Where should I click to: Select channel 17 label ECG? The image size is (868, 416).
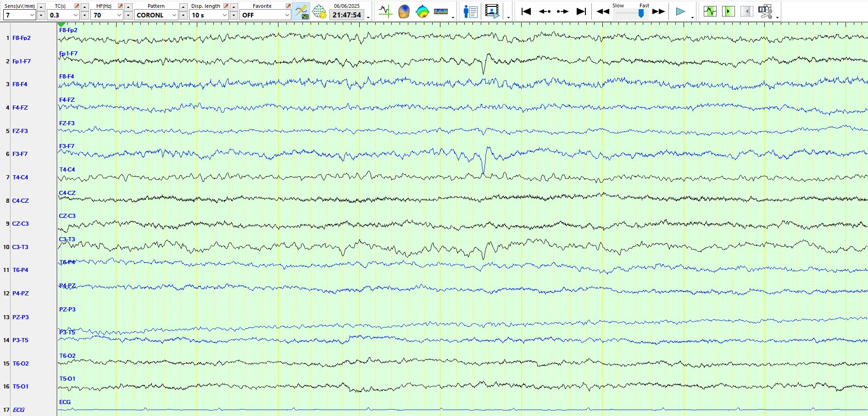[19, 410]
